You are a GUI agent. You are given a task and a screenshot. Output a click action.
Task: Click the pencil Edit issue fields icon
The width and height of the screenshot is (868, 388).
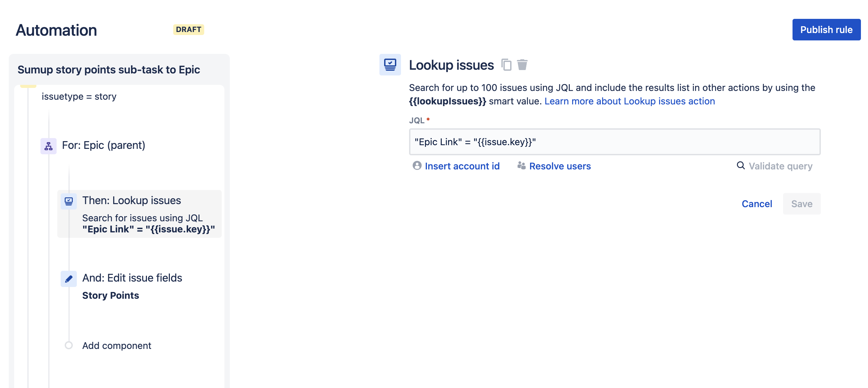coord(69,279)
